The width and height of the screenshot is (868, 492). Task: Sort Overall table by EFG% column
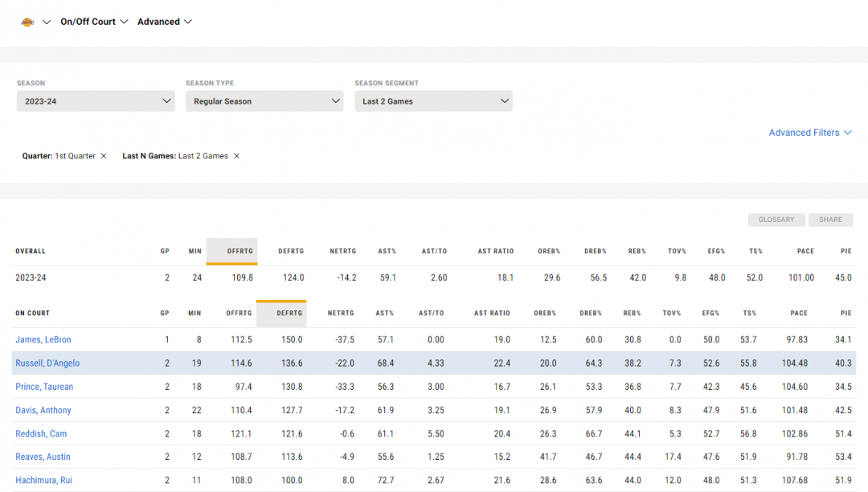click(716, 252)
